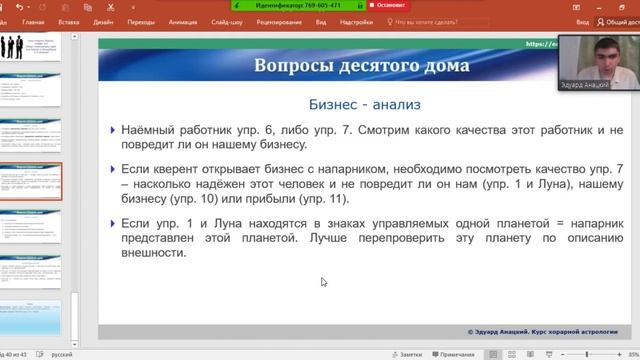This screenshot has height=360, width=640.
Task: Click the slide title 'Вопросы десятого дома'
Action: pyautogui.click(x=362, y=65)
